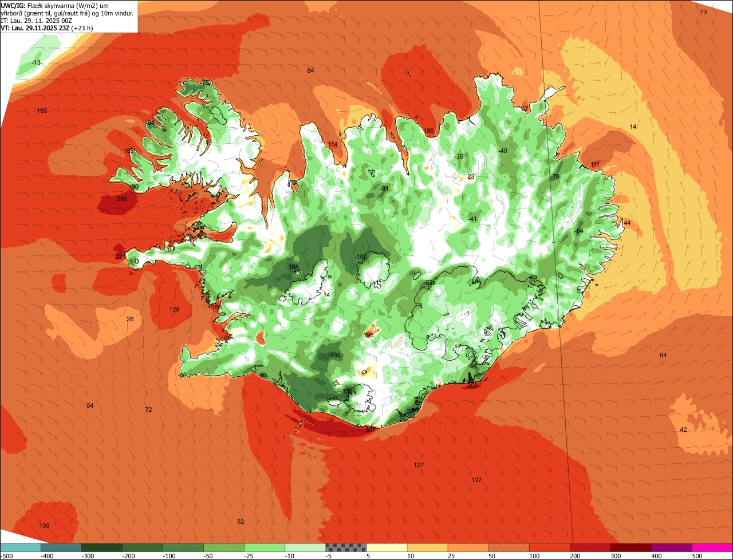Select the magenta legend swatch above 500

[712, 547]
